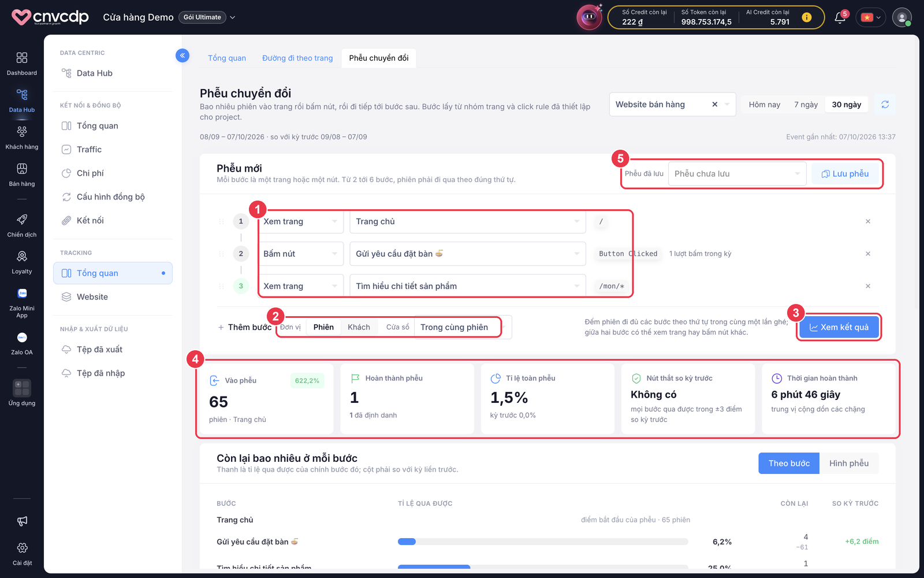
Task: Select the Theo bước view button
Action: pyautogui.click(x=789, y=464)
